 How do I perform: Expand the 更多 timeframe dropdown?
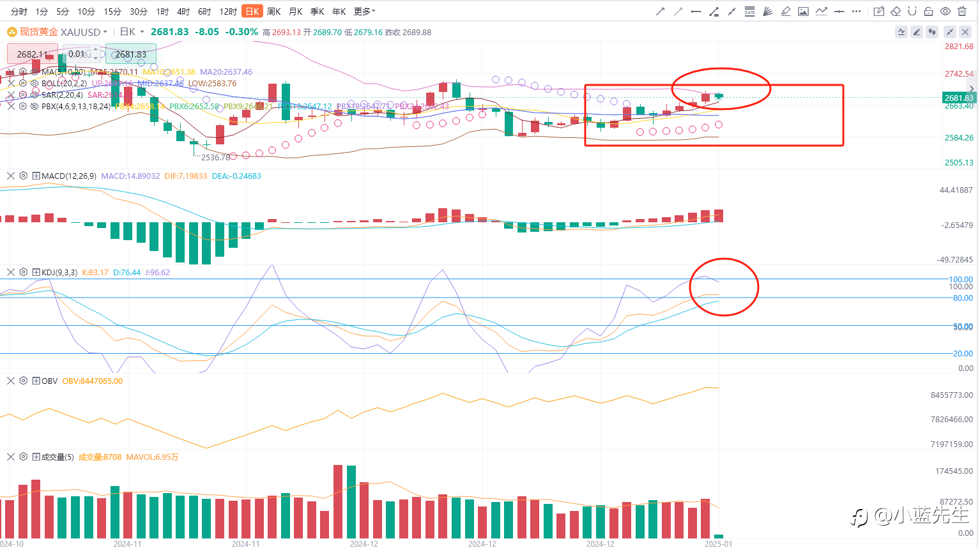coord(364,11)
